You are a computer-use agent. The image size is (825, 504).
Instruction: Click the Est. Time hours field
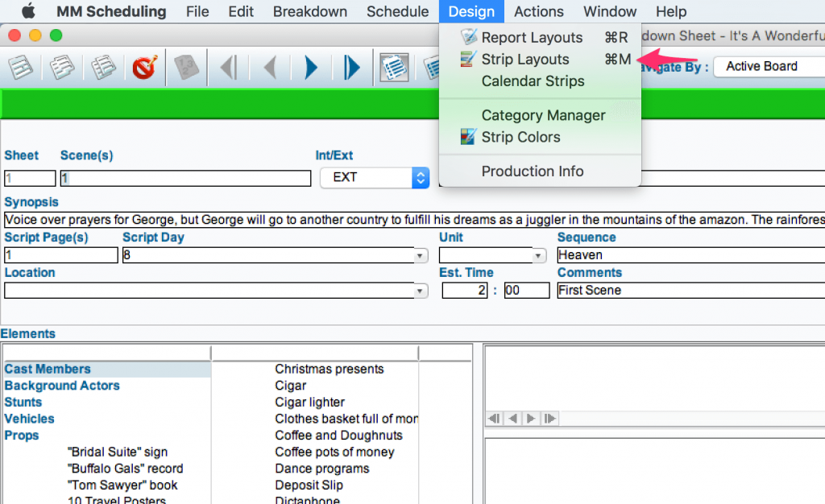coord(465,290)
